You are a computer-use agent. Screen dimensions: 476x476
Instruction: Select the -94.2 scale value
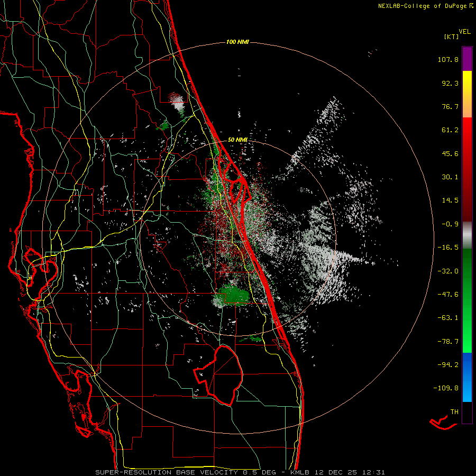448,364
